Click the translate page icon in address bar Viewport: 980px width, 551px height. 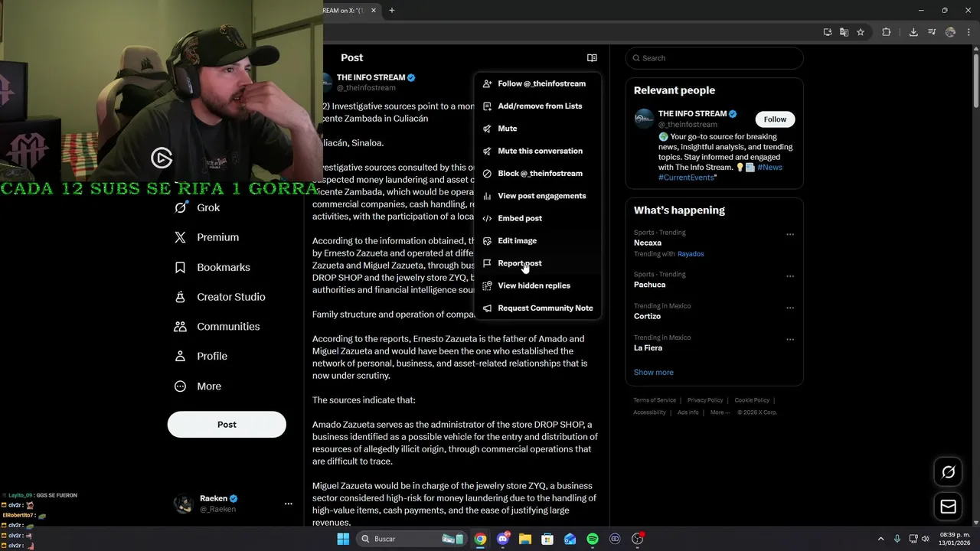coord(844,32)
